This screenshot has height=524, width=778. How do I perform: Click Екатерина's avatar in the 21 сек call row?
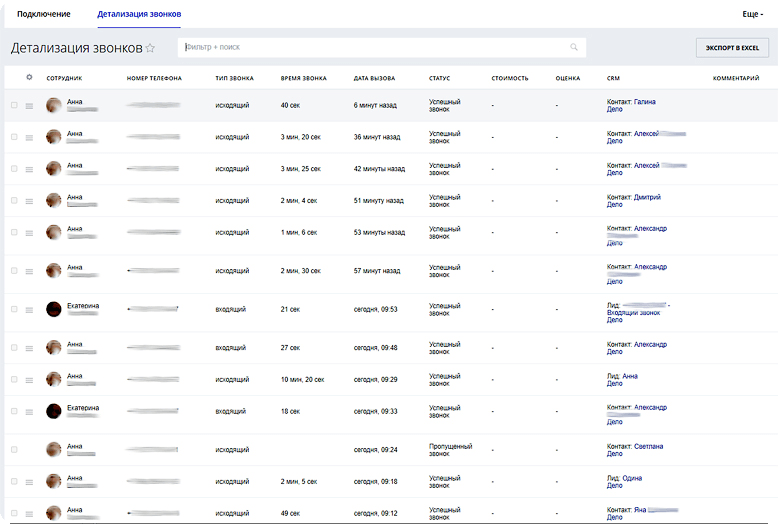[54, 309]
